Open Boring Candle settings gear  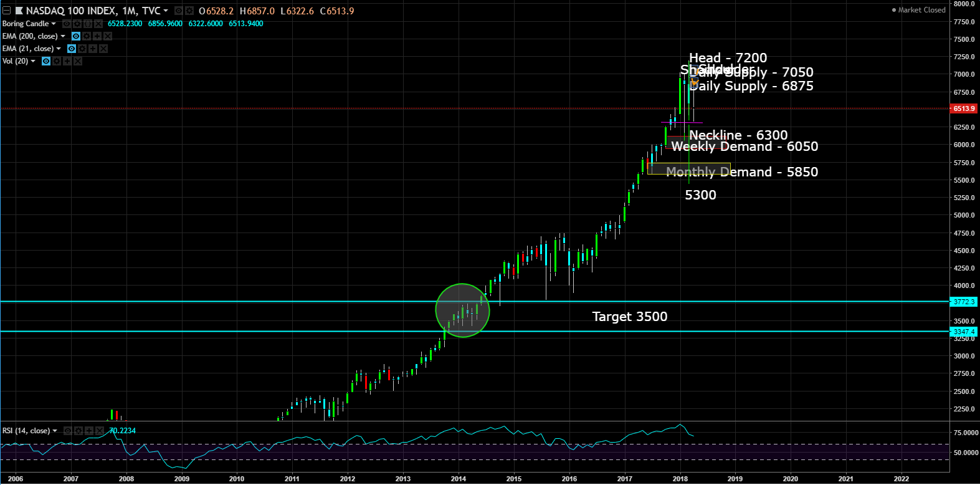77,24
